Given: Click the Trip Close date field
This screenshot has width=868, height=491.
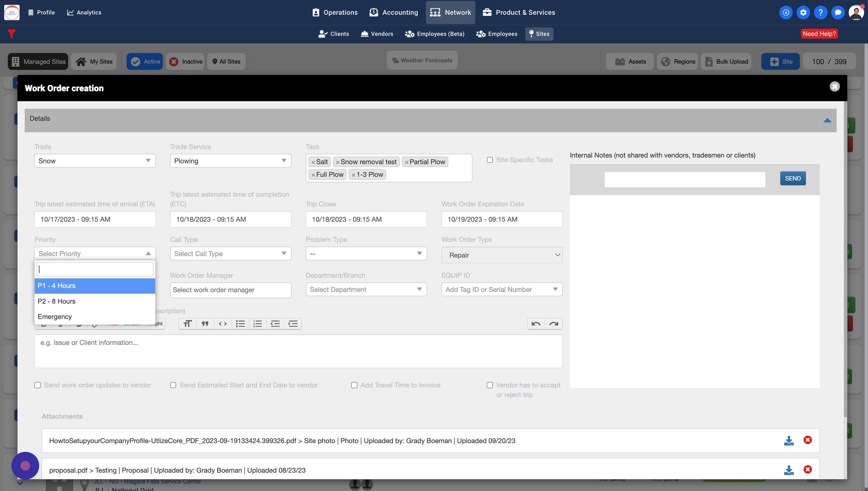Looking at the screenshot, I should [366, 219].
